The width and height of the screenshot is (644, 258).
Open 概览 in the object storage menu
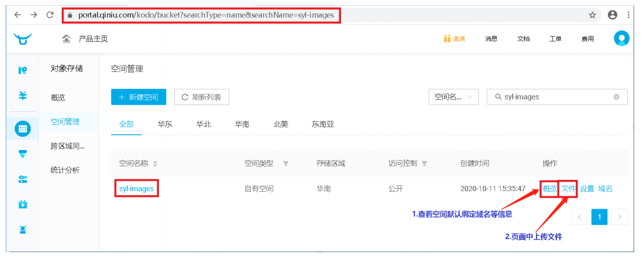[x=58, y=98]
